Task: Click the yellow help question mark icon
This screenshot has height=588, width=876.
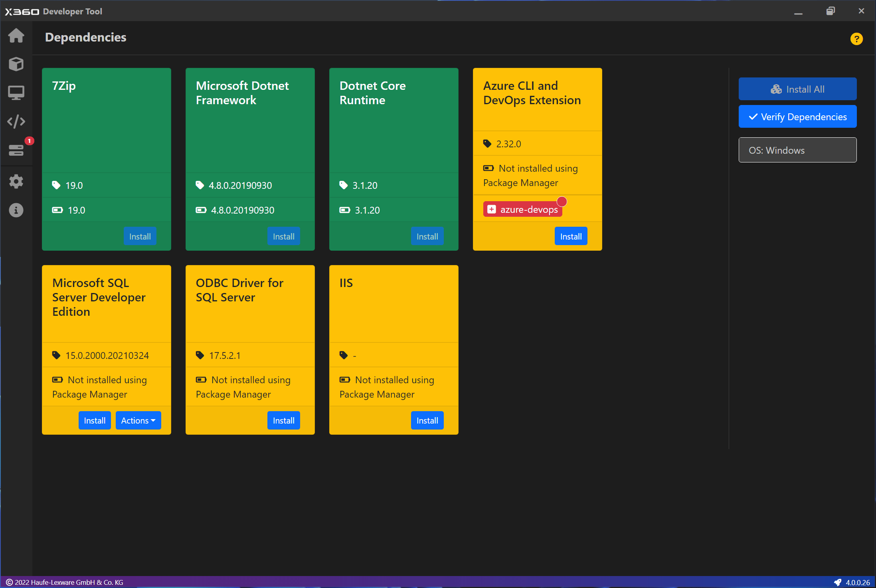Action: click(856, 39)
